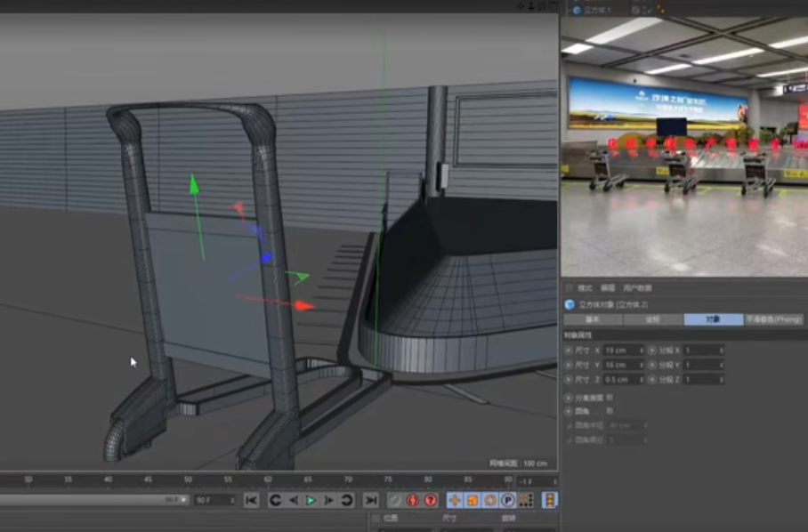Enable the 分离表面 checkbox
Viewport: 808px width, 532px height.
610,397
